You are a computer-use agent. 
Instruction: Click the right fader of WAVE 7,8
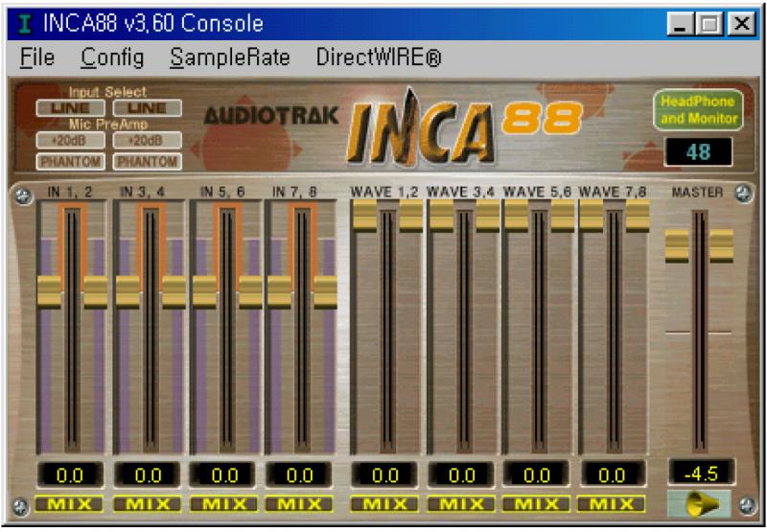[638, 216]
